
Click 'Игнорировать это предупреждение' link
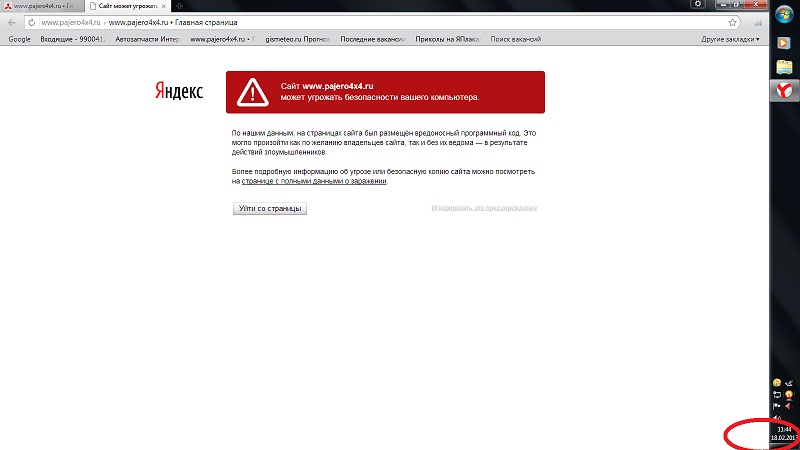[x=484, y=208]
